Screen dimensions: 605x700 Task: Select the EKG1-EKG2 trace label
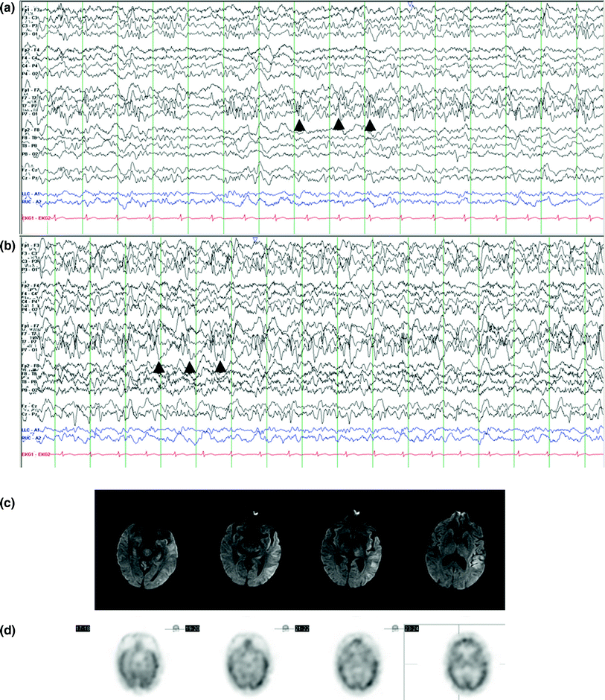tap(33, 217)
